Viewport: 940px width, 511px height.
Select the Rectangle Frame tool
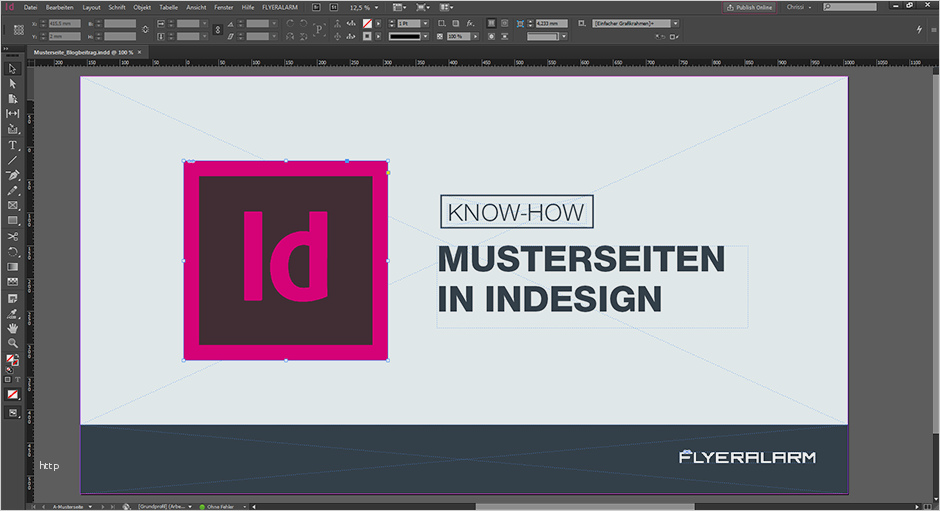coord(13,205)
